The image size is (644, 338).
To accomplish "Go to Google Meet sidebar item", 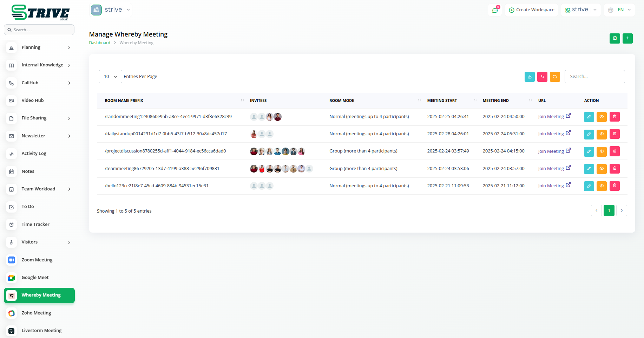I will (35, 278).
